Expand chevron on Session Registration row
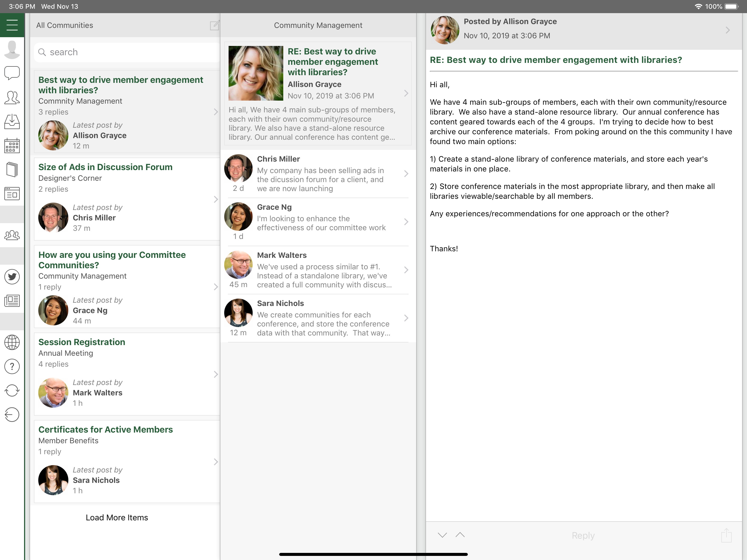The width and height of the screenshot is (747, 560). 216,374
